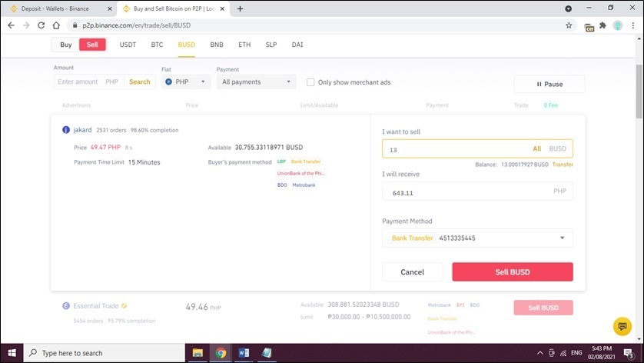This screenshot has height=363, width=644.
Task: Click the Transfer link under balance
Action: coord(563,165)
